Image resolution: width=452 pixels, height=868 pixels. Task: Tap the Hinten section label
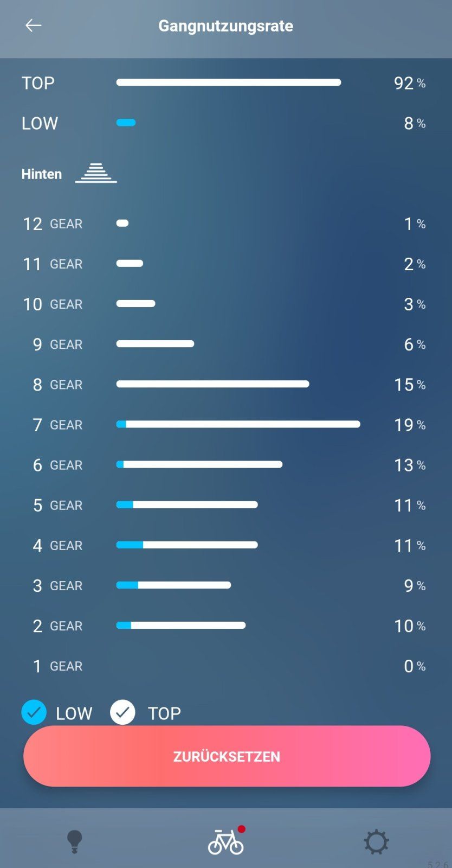pyautogui.click(x=41, y=174)
